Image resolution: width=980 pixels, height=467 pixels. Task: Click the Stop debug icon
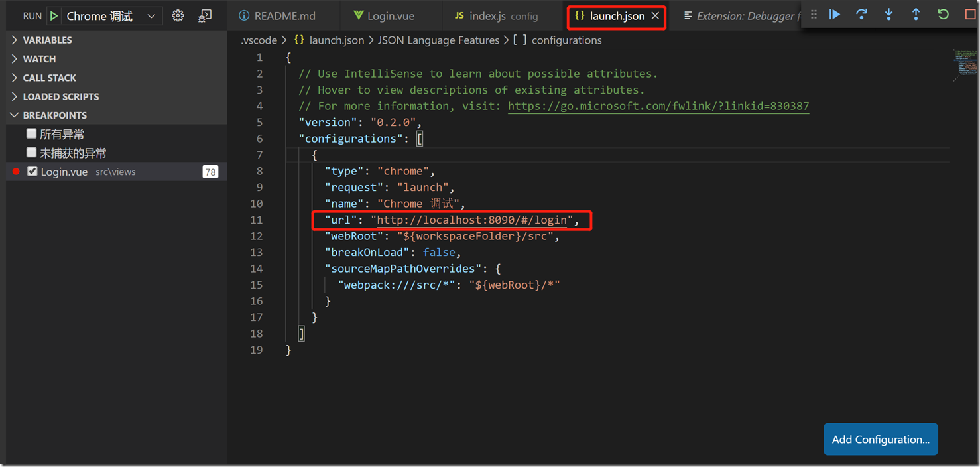969,14
